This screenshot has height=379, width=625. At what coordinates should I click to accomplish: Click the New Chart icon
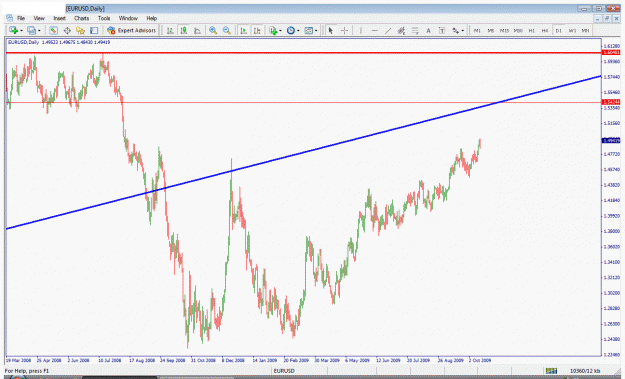click(x=13, y=30)
